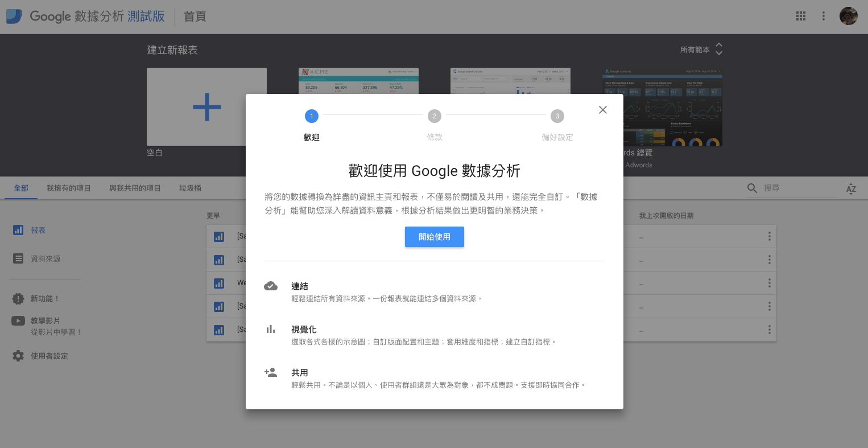Screen dimensions: 868x448
Task: Click the AZ sort order icon
Action: [x=851, y=188]
